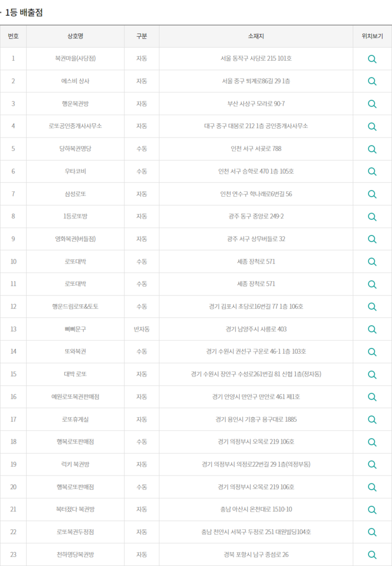The image size is (392, 566).
Task: Click location icon for 1등로또방
Action: pos(372,217)
